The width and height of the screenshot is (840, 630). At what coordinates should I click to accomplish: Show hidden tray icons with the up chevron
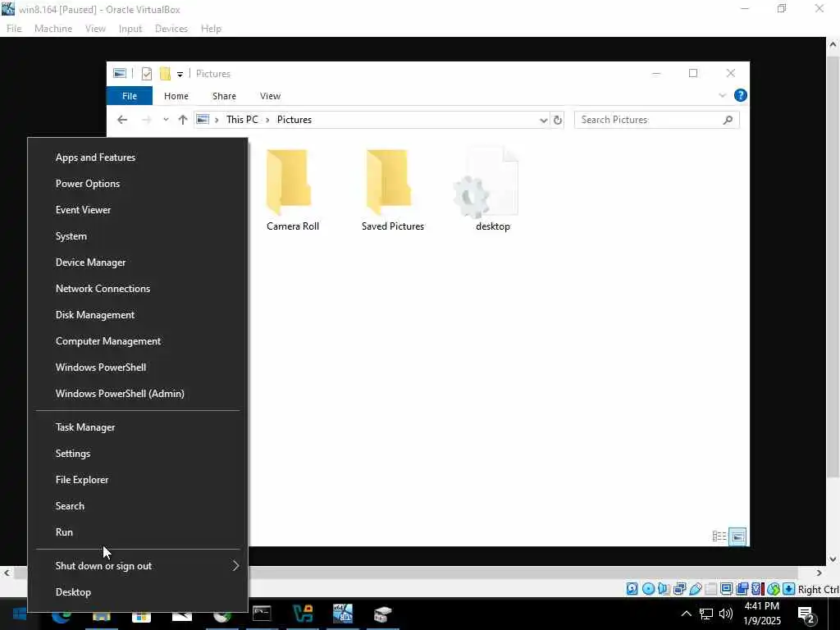(687, 614)
